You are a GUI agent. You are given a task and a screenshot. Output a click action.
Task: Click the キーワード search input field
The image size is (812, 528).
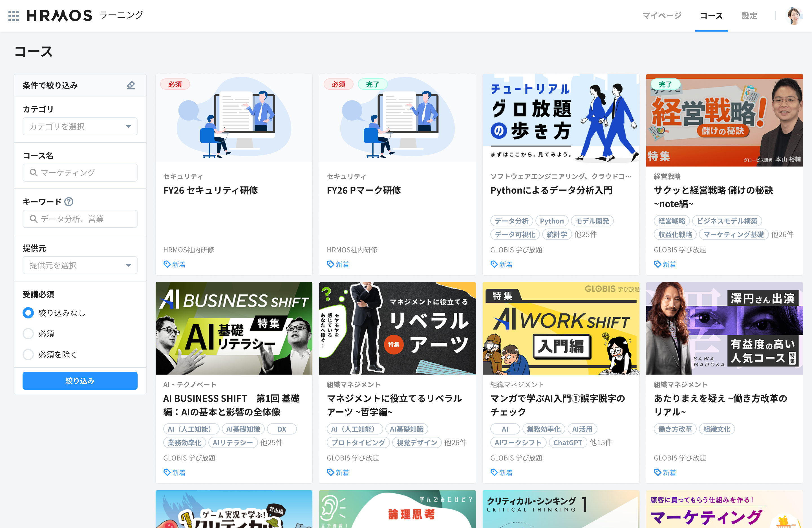click(80, 219)
